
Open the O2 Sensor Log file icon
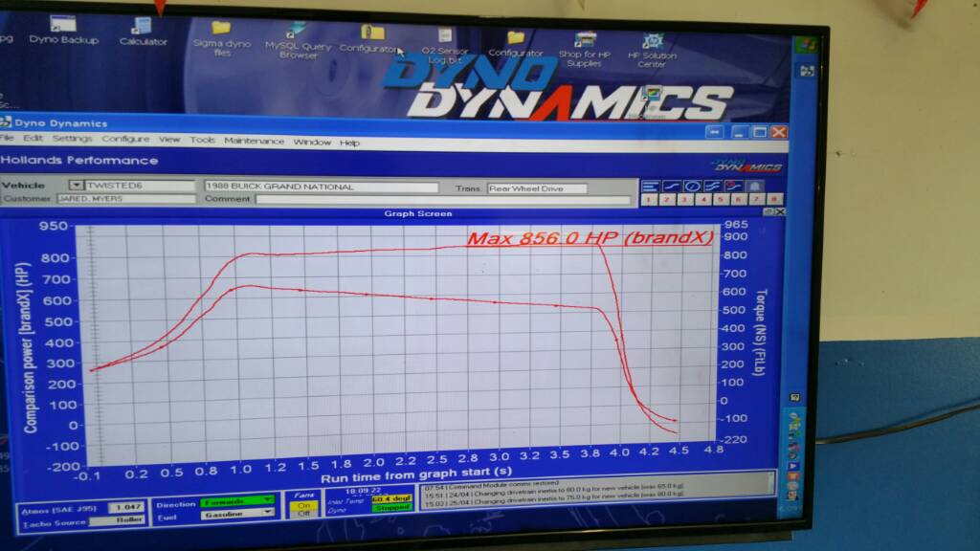pos(444,46)
